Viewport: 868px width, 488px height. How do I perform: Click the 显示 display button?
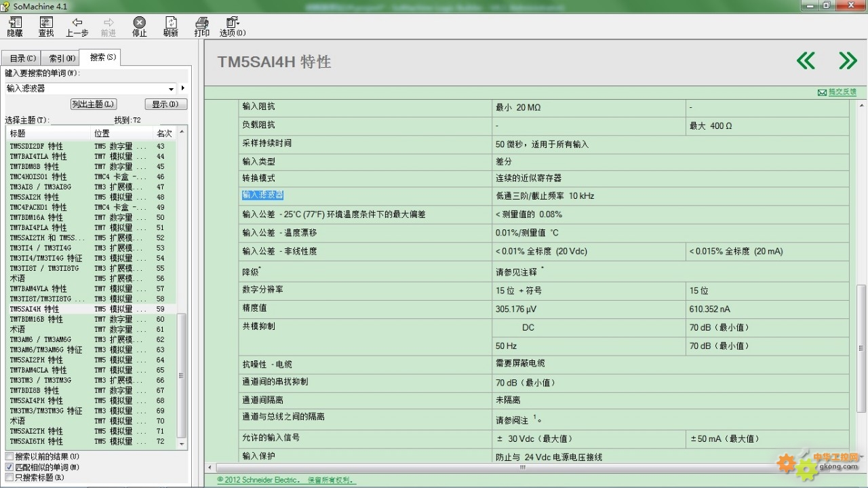(x=165, y=105)
